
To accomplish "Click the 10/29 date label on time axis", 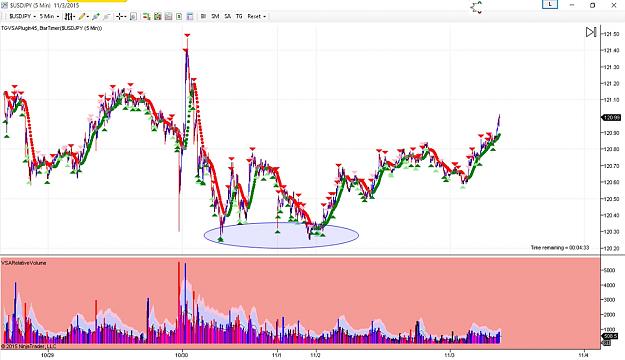I will [47, 354].
